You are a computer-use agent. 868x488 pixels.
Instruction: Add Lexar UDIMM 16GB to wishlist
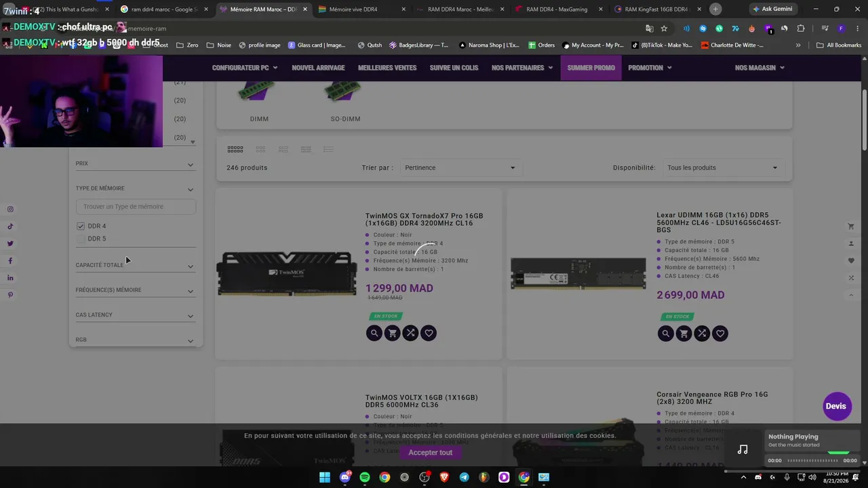coord(720,333)
